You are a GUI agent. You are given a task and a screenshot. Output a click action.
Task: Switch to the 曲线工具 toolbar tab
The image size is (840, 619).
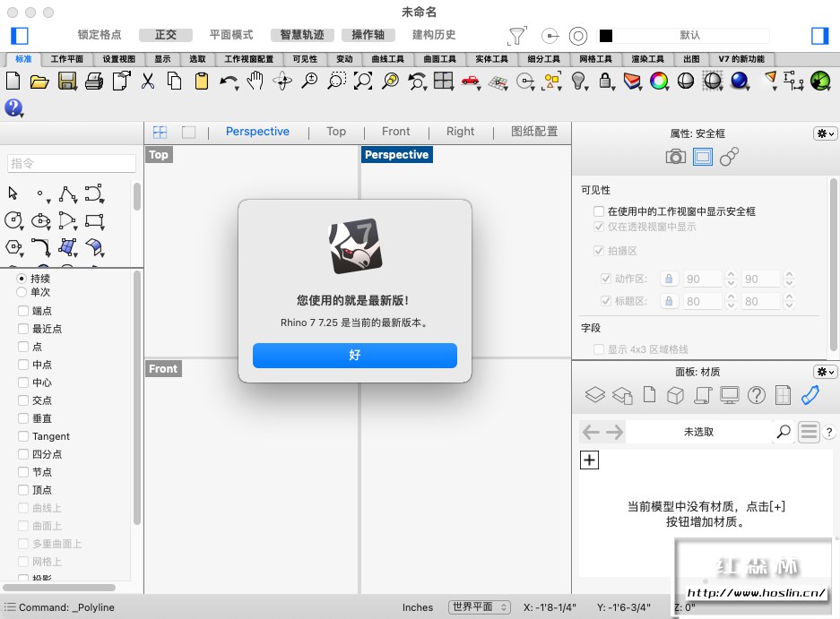pos(388,59)
